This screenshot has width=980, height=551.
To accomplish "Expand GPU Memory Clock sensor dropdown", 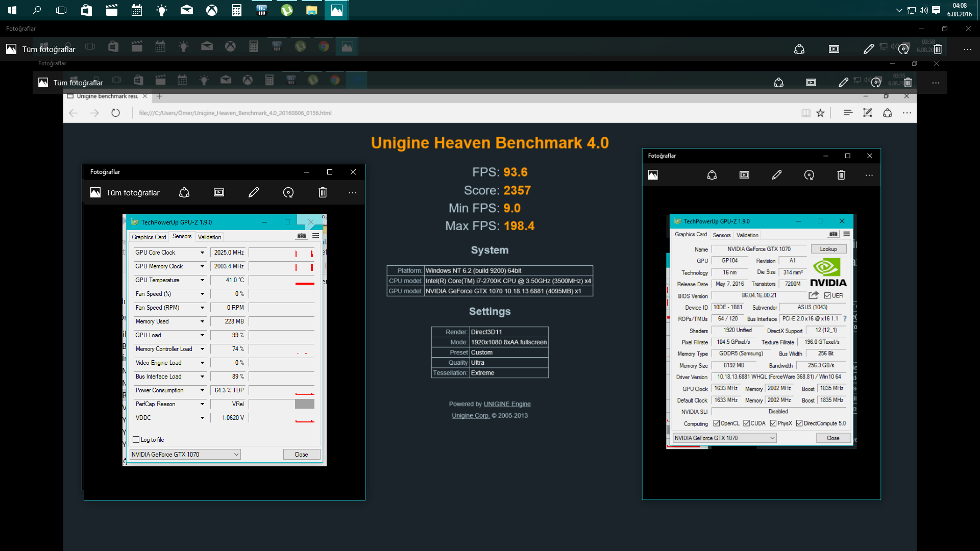I will 202,266.
